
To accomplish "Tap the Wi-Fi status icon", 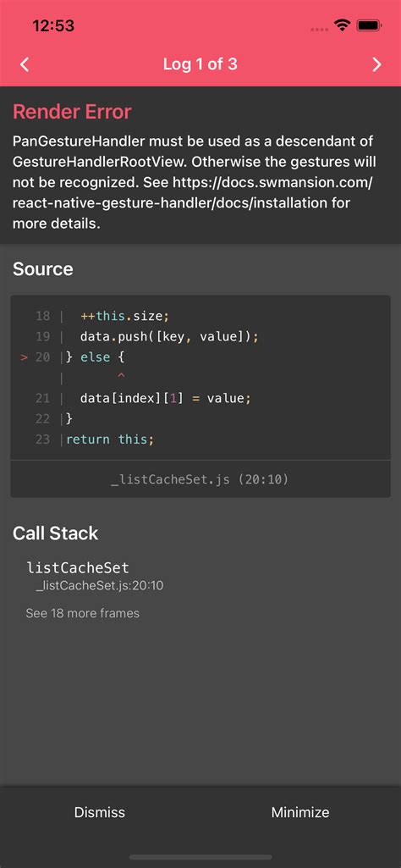I will (343, 25).
